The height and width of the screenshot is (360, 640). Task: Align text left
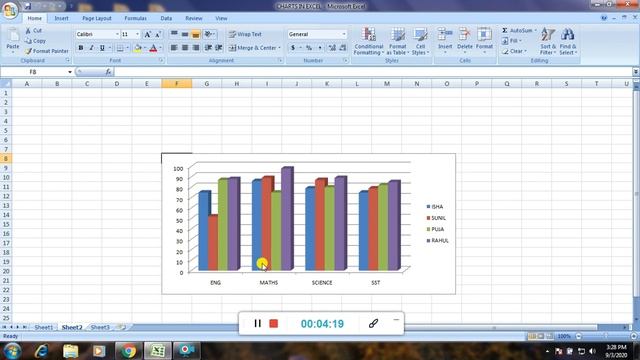point(174,48)
